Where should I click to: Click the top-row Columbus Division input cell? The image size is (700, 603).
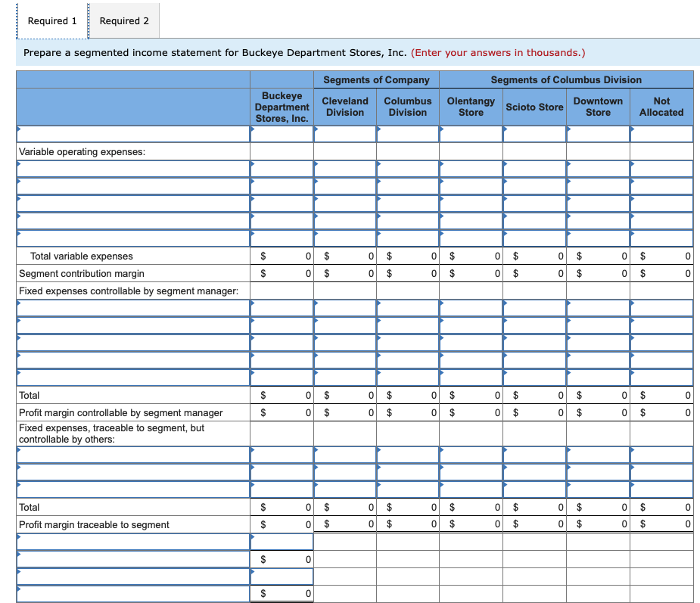point(408,134)
